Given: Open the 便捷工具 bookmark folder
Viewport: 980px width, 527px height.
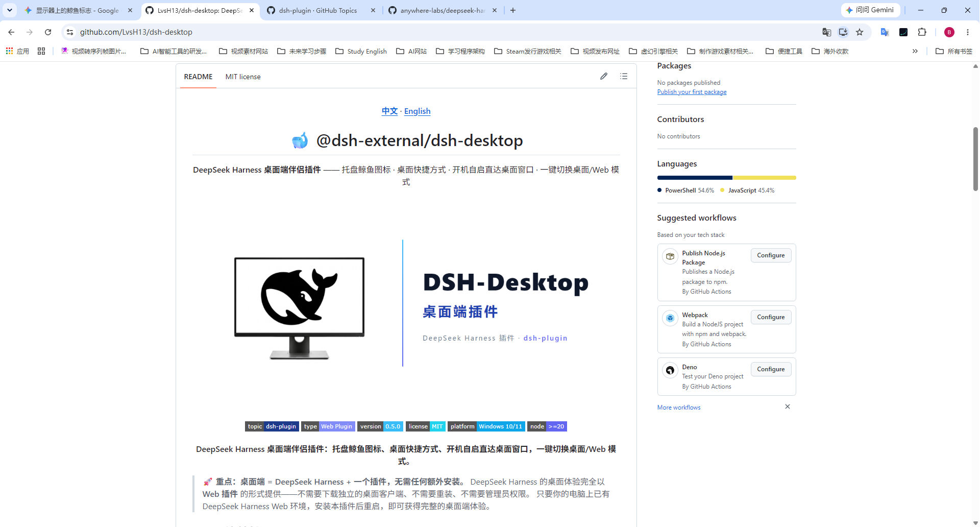Looking at the screenshot, I should [x=784, y=51].
